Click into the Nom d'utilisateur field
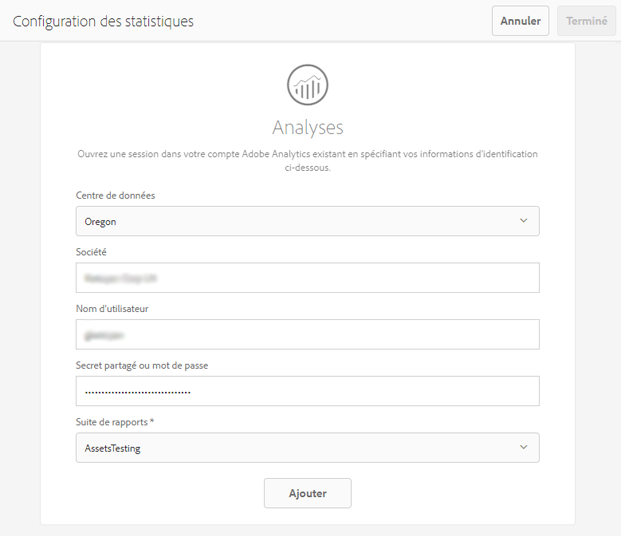Image resolution: width=621 pixels, height=536 pixels. [x=307, y=334]
